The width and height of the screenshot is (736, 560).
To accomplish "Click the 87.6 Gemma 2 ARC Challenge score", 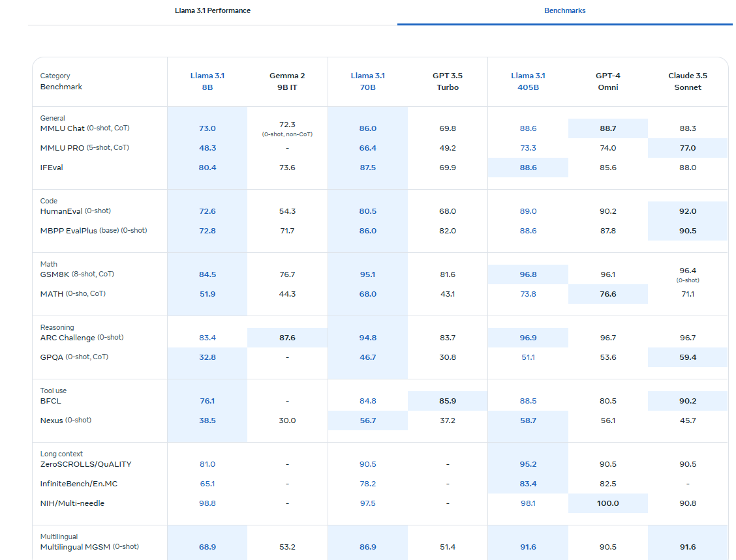I will pyautogui.click(x=287, y=338).
